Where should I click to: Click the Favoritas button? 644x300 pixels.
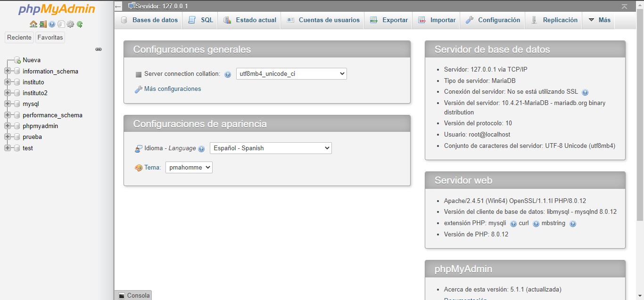click(x=50, y=38)
